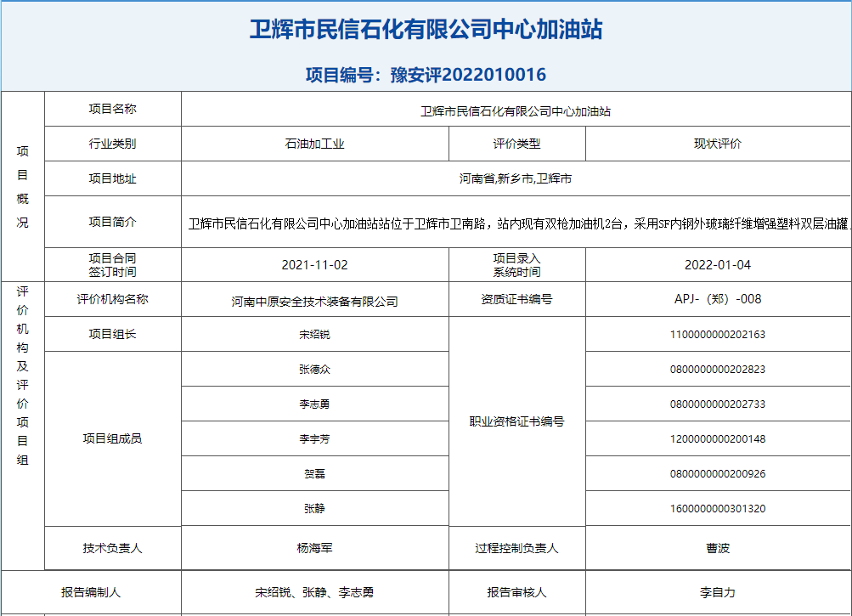The height and width of the screenshot is (616, 852).
Task: Select system entry date 2022-01-04
Action: (718, 265)
